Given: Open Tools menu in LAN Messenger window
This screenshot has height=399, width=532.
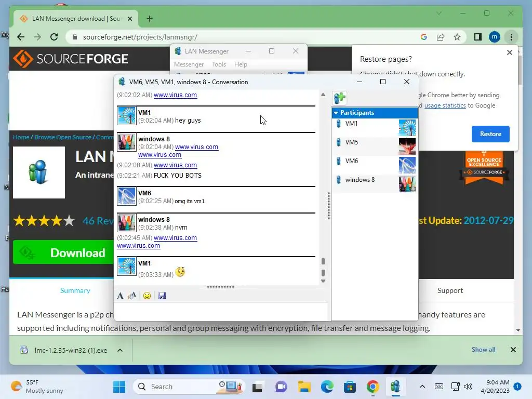Looking at the screenshot, I should pyautogui.click(x=219, y=64).
